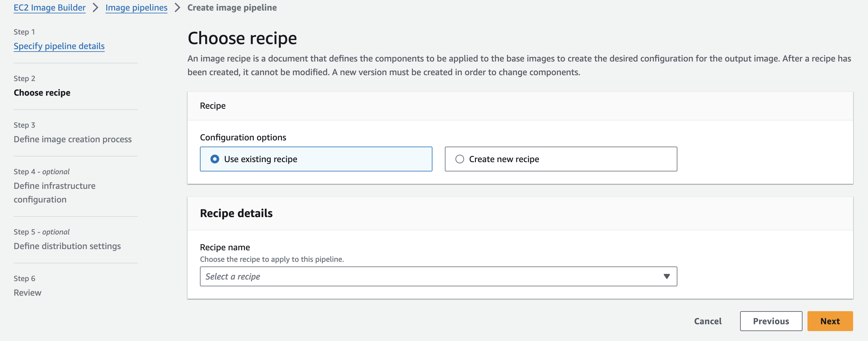
Task: Jump to the Review step
Action: (27, 293)
